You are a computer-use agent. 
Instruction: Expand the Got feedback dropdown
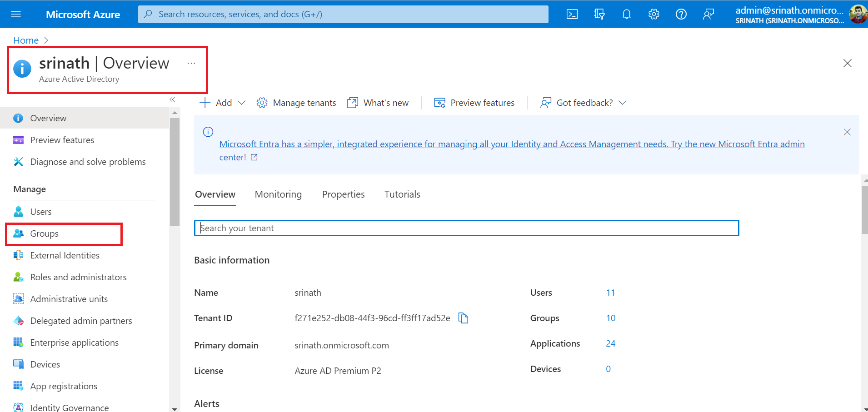584,103
